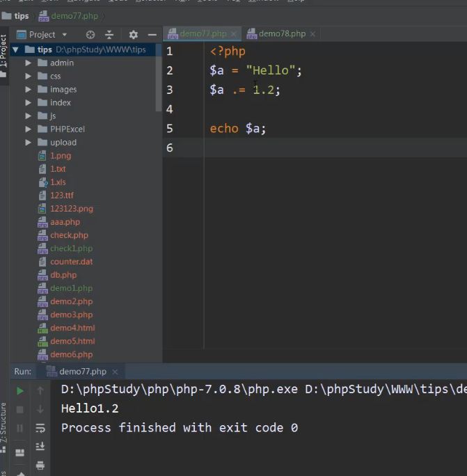This screenshot has height=476, width=467.
Task: Expand the PHPExcel folder
Action: click(x=29, y=129)
